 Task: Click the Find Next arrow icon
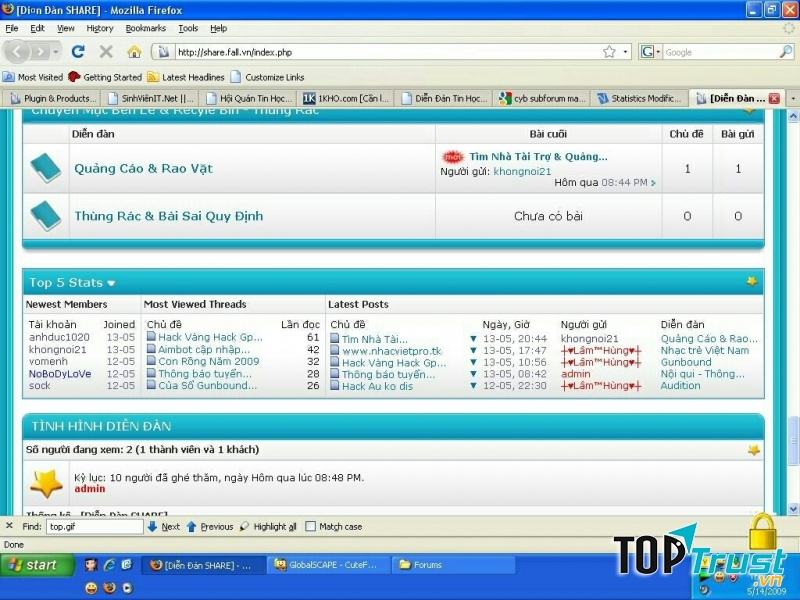click(153, 526)
